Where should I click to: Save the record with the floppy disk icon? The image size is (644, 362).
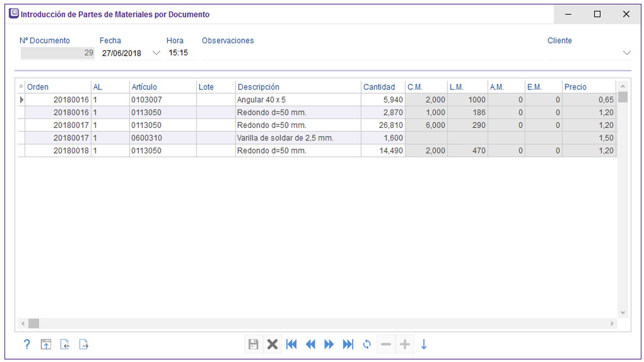253,345
